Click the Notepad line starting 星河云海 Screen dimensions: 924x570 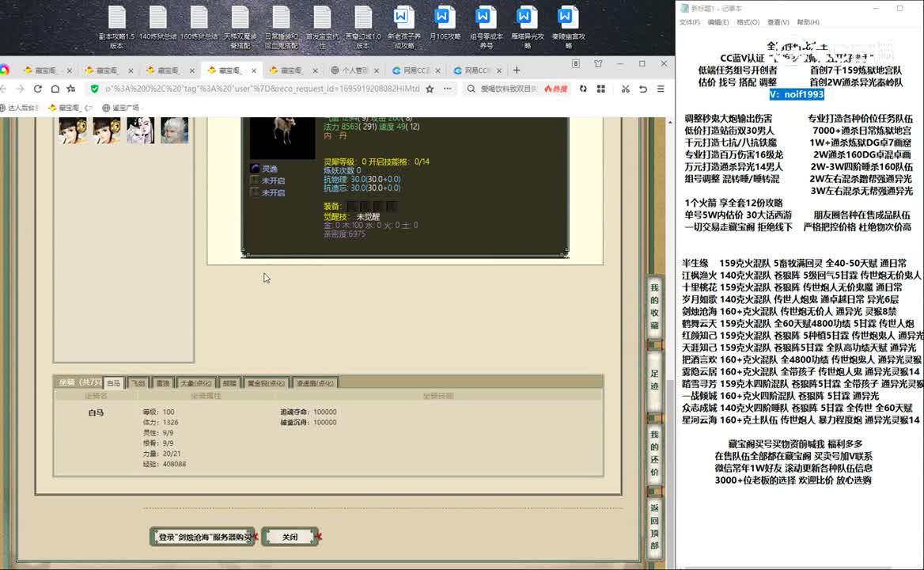801,420
